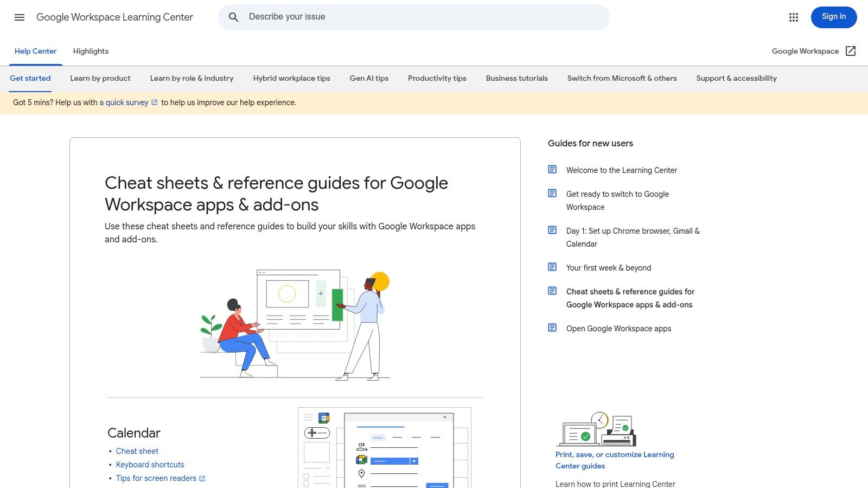
Task: Open the main navigation hamburger menu
Action: pyautogui.click(x=20, y=17)
